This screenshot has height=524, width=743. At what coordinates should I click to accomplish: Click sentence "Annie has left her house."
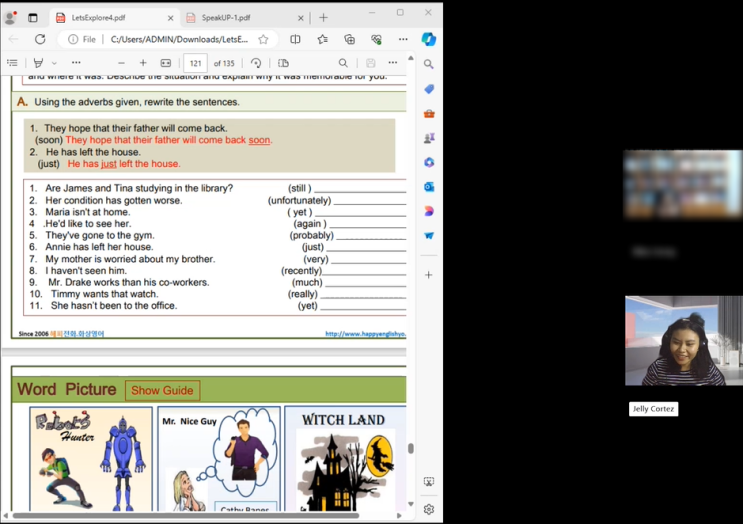(x=99, y=247)
